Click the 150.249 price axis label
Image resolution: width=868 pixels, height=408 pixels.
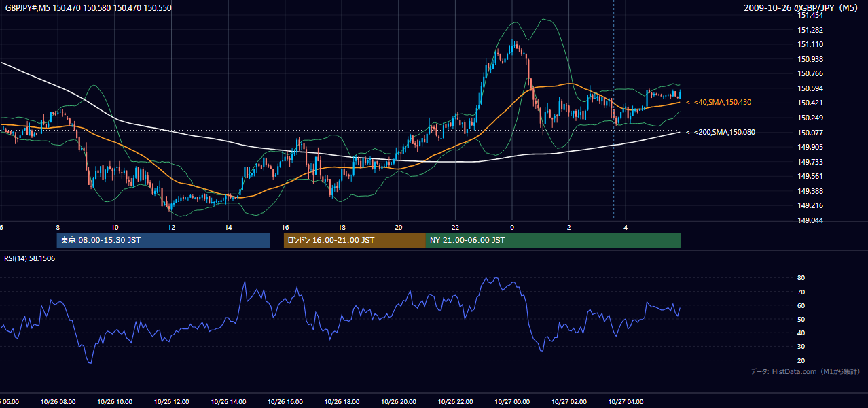(x=810, y=118)
